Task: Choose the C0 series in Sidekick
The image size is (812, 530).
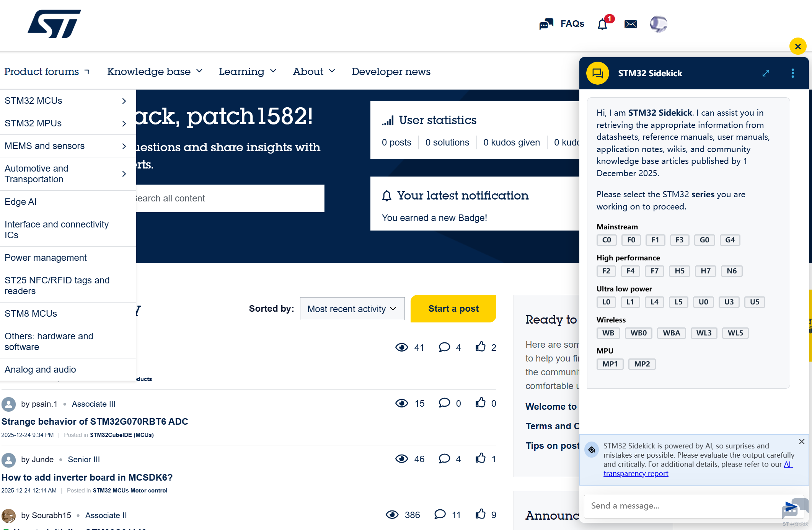Action: click(607, 240)
